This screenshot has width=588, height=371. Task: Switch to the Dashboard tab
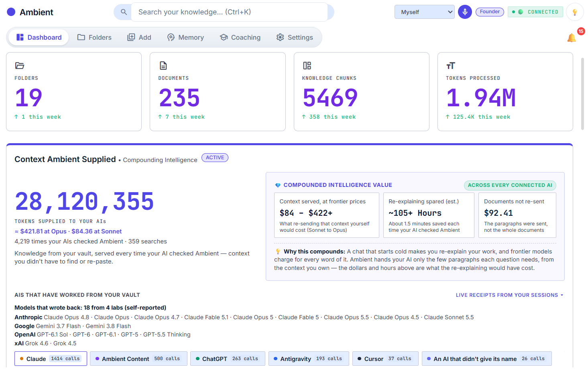pyautogui.click(x=39, y=37)
